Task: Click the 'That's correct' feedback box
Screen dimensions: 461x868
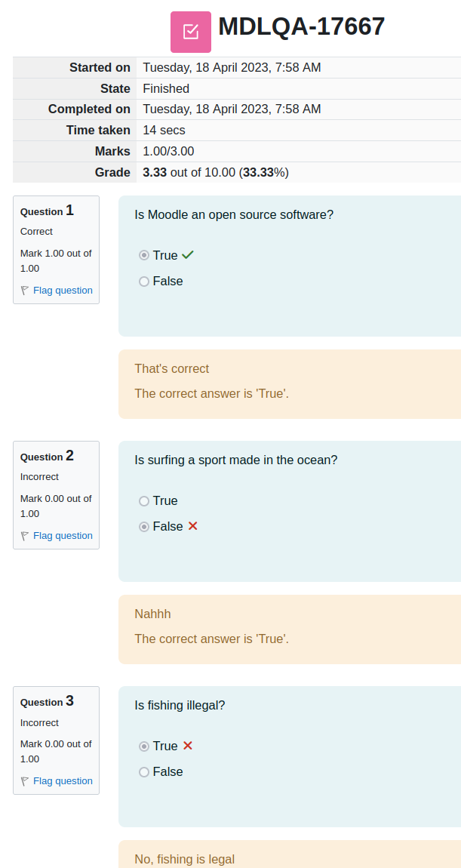Action: point(290,383)
